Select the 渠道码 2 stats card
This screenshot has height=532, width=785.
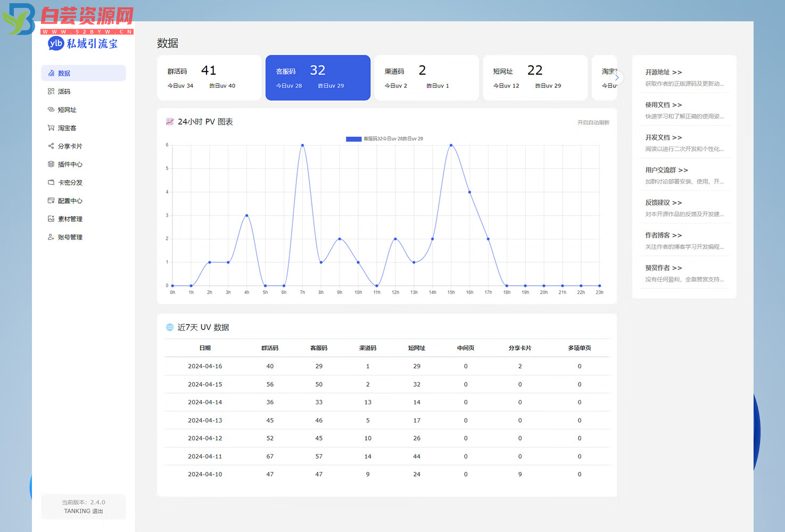(426, 78)
